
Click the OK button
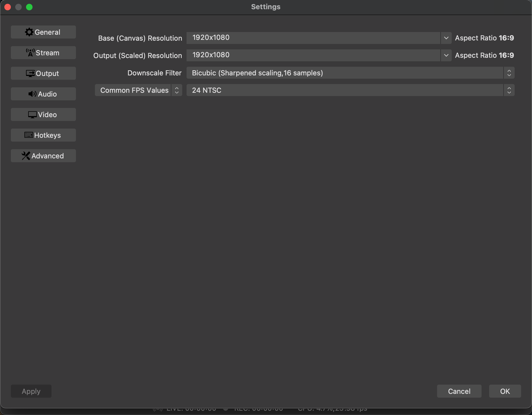(505, 391)
